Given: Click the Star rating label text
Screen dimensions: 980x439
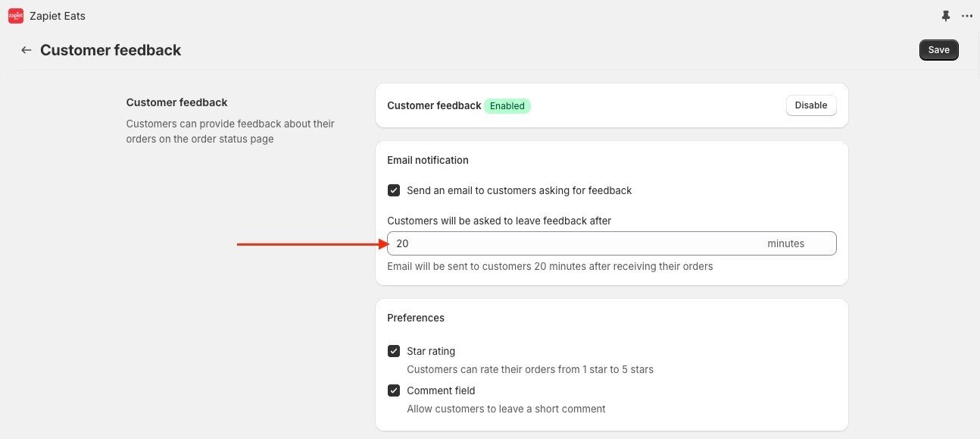Looking at the screenshot, I should pyautogui.click(x=431, y=351).
